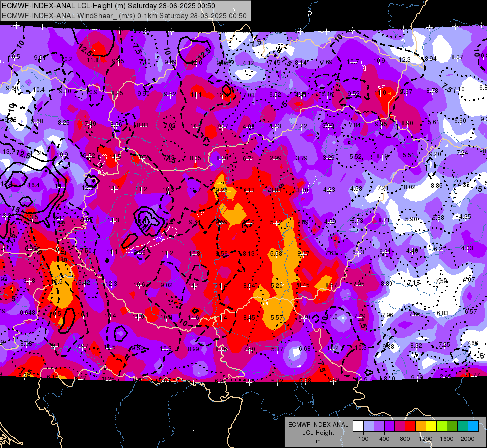The image size is (487, 448).
Task: Pick the yellow legend swatch
Action: coord(431,426)
